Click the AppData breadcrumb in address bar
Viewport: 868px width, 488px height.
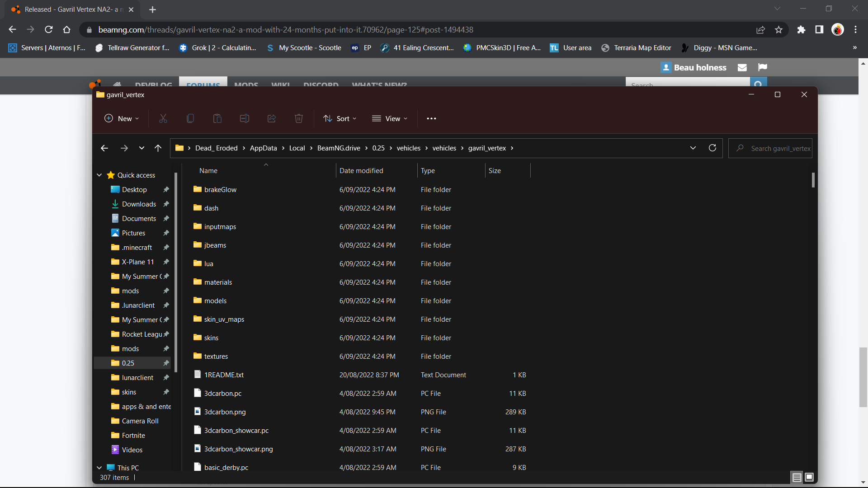click(263, 148)
